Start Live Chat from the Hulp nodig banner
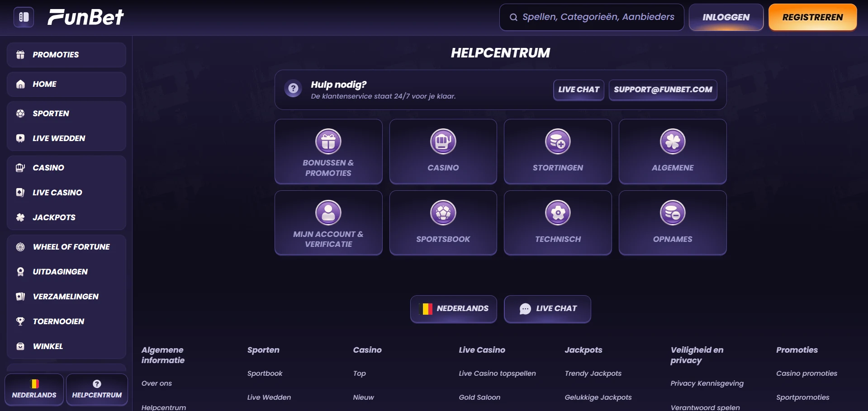The image size is (868, 411). [579, 90]
